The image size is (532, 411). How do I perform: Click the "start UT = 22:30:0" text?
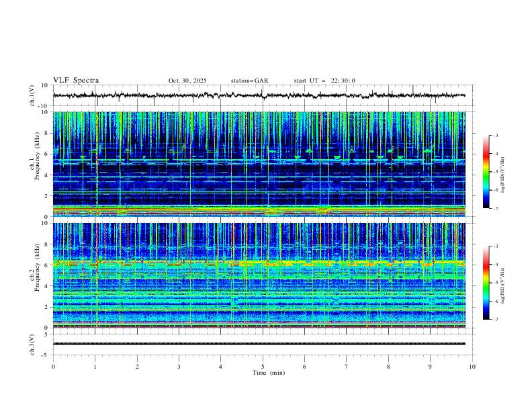pos(324,81)
